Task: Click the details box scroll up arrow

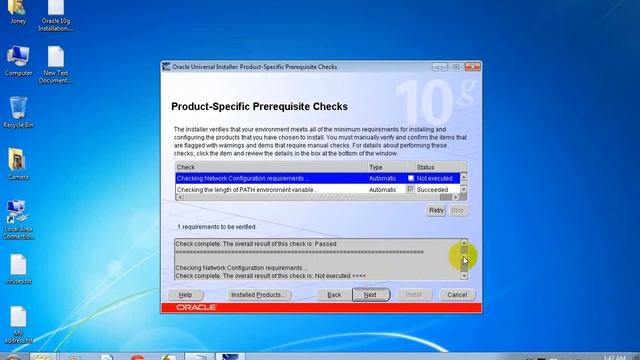Action: (464, 242)
